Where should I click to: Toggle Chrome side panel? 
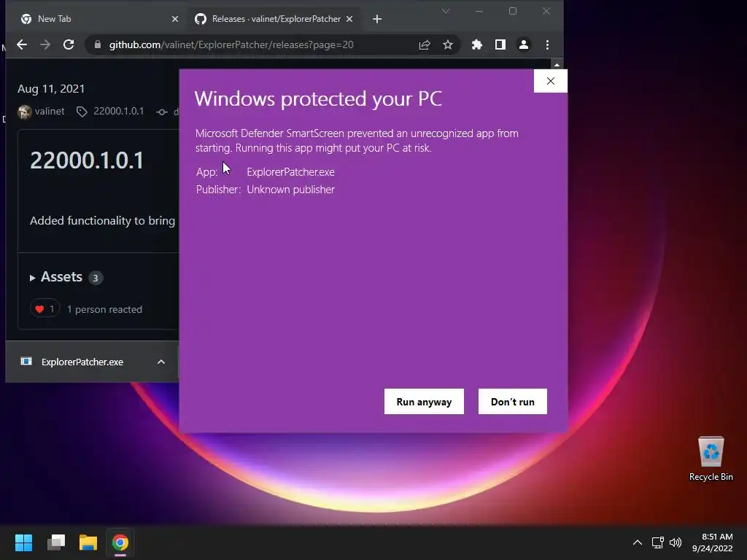(500, 44)
